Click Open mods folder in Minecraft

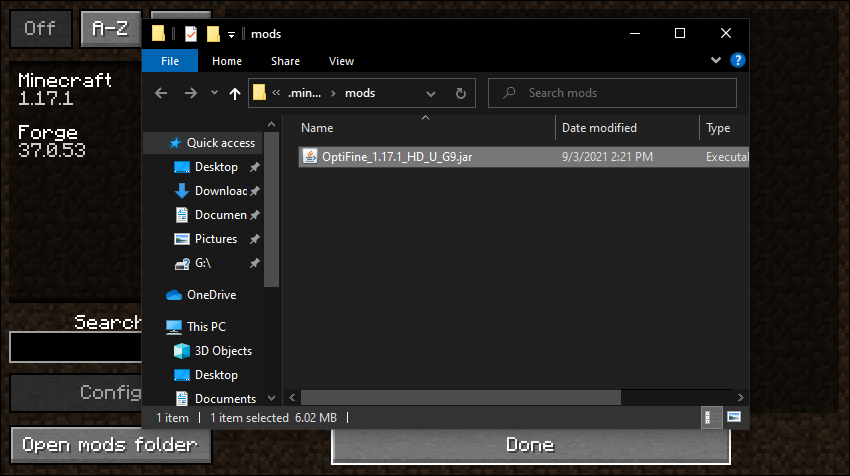[111, 445]
